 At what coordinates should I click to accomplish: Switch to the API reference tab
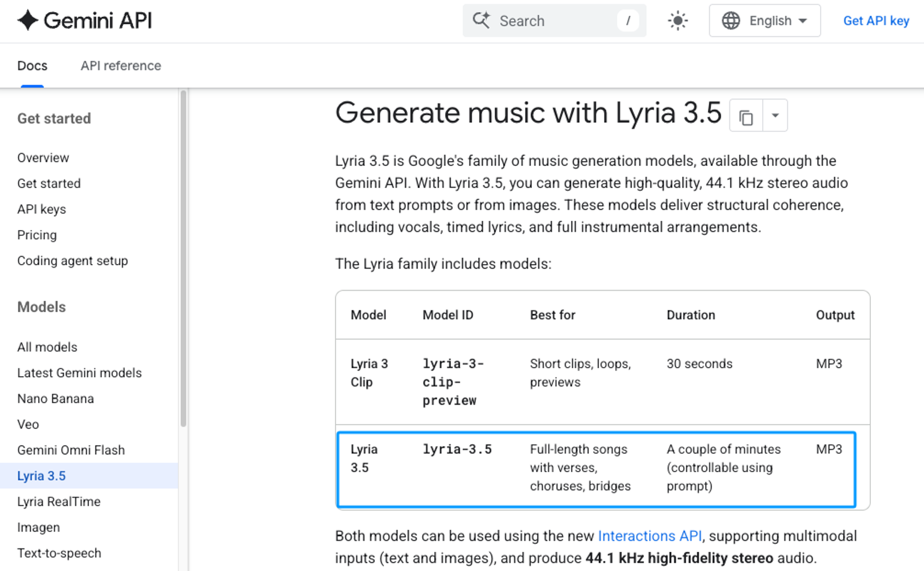pos(121,66)
